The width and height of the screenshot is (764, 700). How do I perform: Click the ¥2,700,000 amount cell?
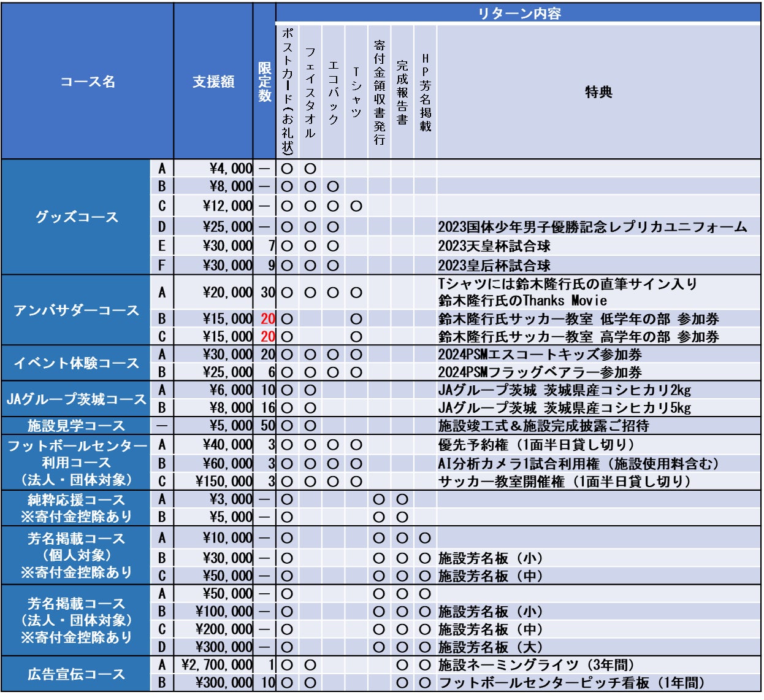[x=218, y=665]
